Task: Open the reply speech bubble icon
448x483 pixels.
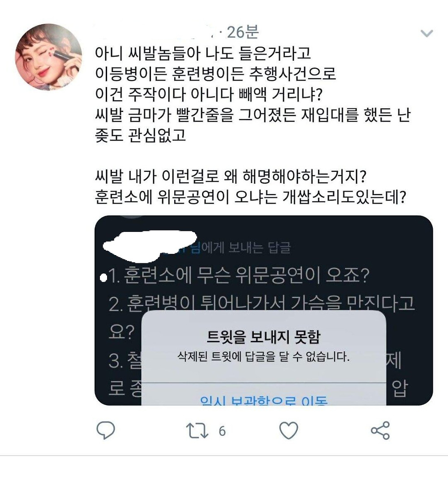Action: point(106,430)
